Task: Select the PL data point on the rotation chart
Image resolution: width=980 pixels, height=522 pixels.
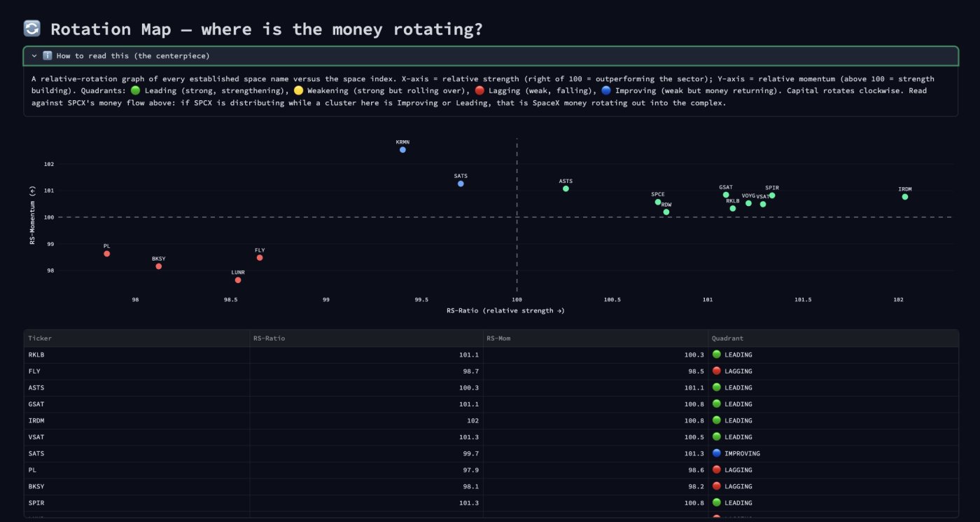Action: pos(106,254)
